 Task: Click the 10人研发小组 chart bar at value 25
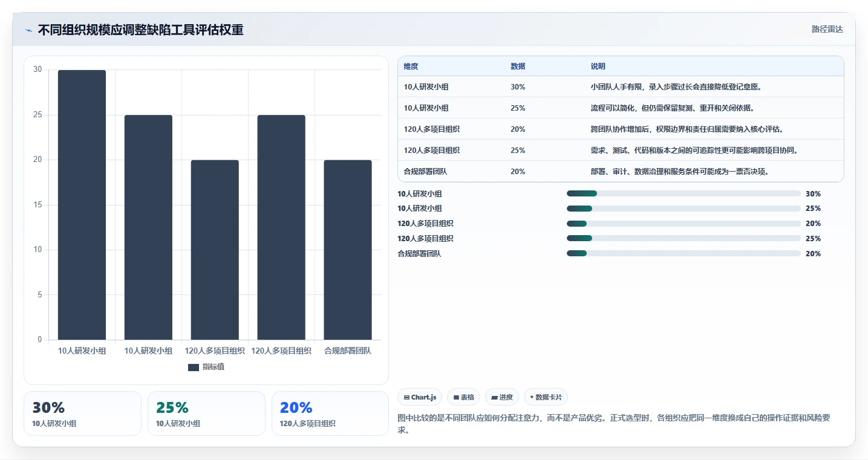tap(148, 227)
